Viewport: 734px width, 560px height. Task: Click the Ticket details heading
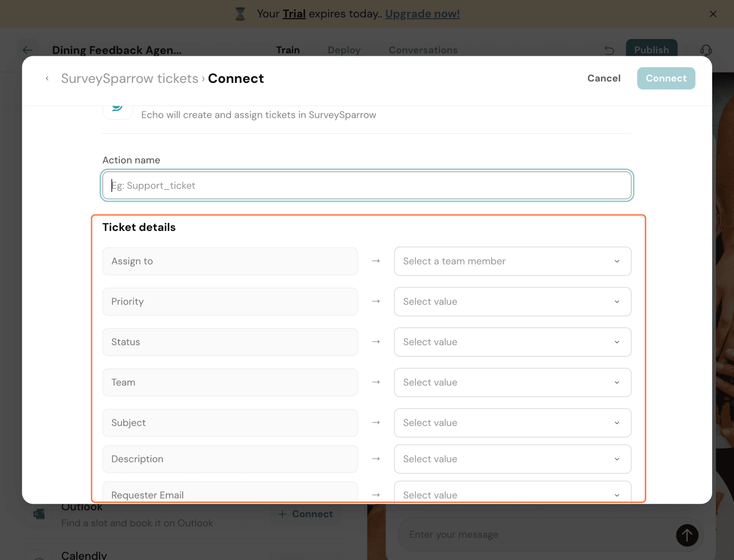[x=139, y=227]
